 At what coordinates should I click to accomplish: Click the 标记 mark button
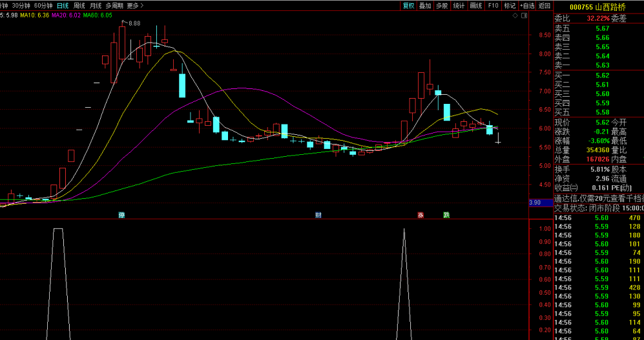point(510,6)
